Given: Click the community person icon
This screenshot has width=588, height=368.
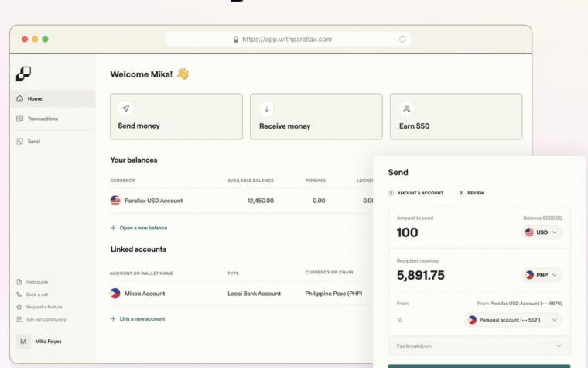Looking at the screenshot, I should (19, 319).
